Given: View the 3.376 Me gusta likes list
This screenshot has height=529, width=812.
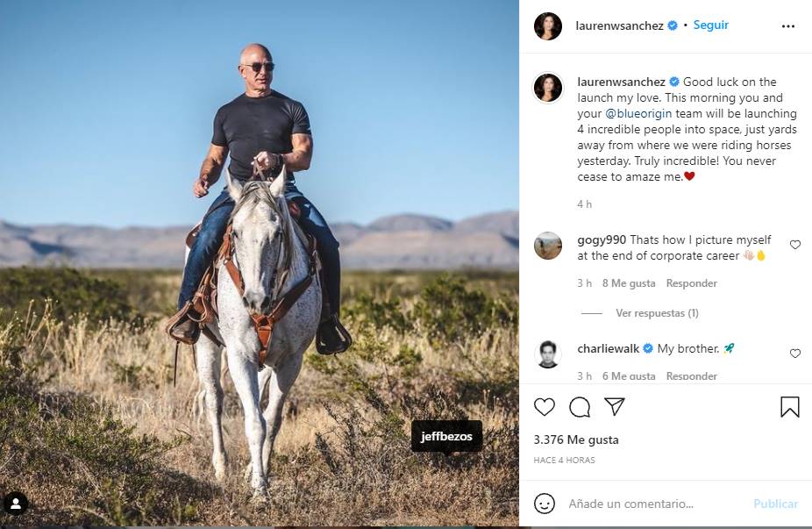Looking at the screenshot, I should tap(575, 440).
